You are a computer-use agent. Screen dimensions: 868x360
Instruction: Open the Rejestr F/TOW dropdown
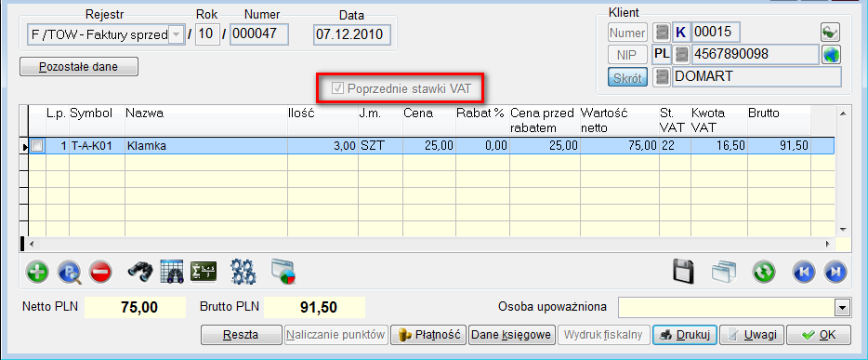tap(176, 35)
